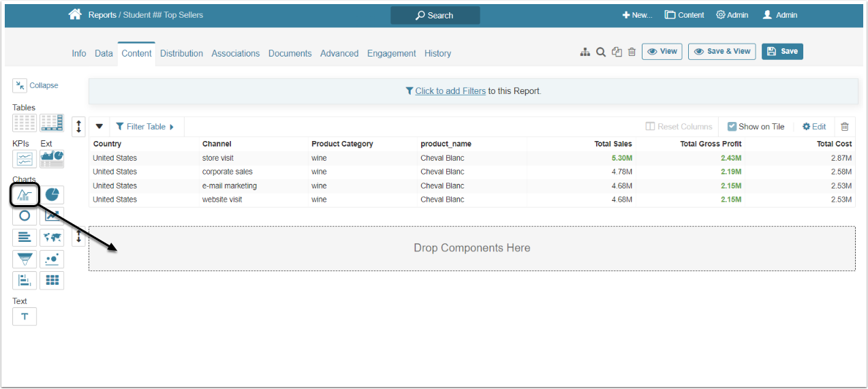Open the New... menu

[x=637, y=15]
